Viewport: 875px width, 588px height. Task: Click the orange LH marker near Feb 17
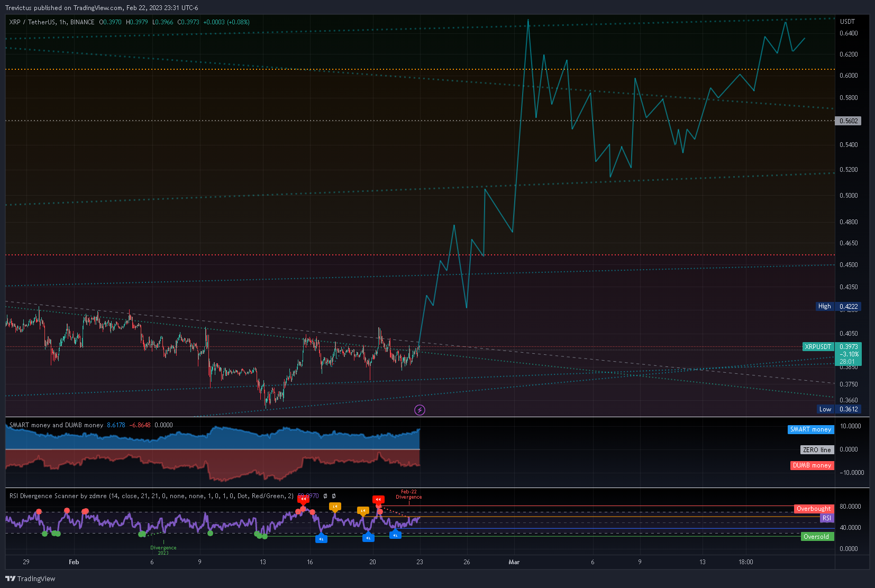point(334,506)
